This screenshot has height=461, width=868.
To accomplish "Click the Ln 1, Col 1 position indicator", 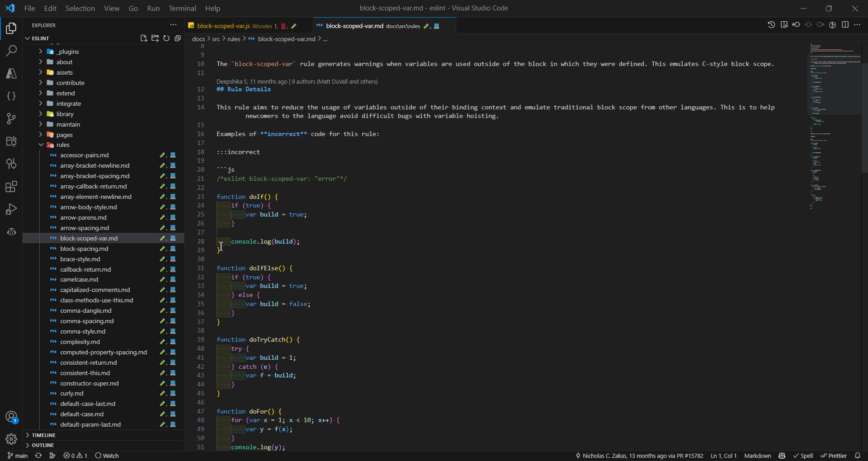I will click(723, 456).
